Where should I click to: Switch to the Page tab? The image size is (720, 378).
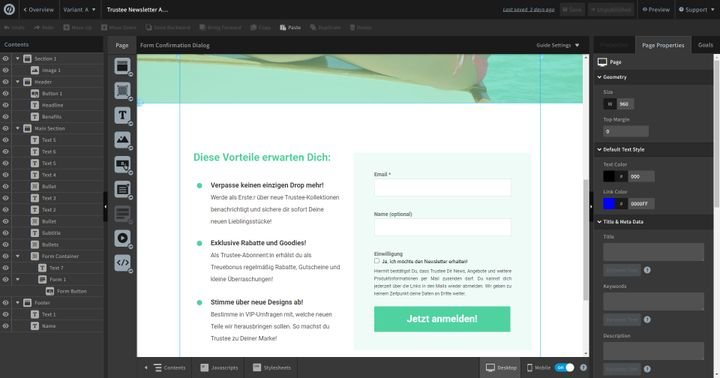[122, 45]
